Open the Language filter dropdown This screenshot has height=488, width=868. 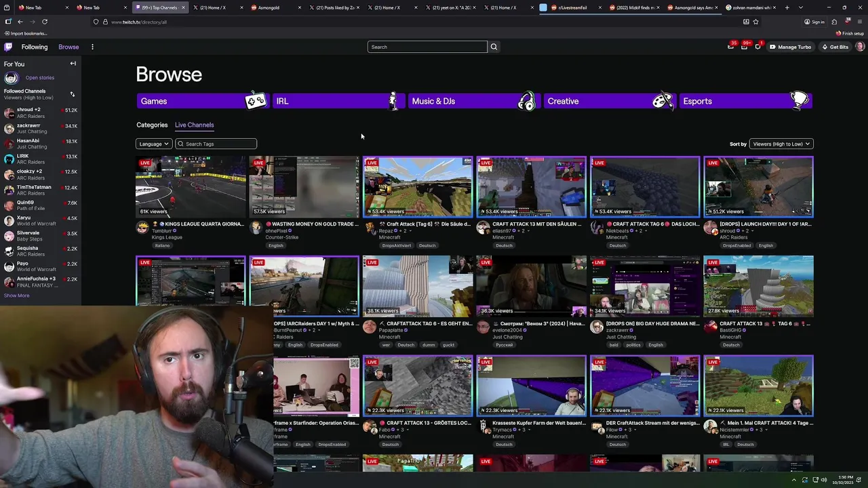click(x=154, y=144)
